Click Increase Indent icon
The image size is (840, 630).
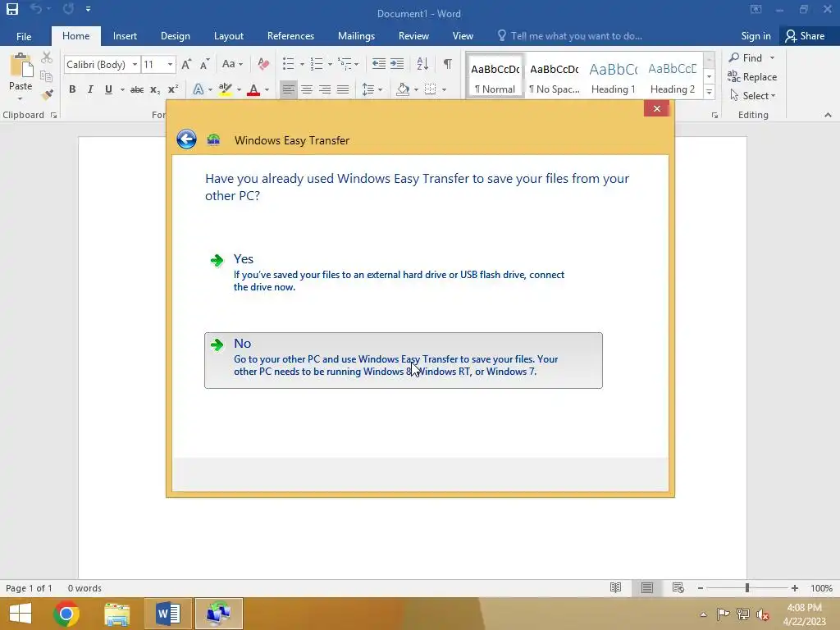click(397, 64)
